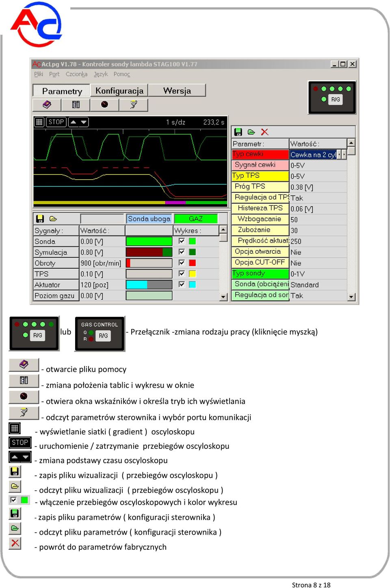The width and height of the screenshot is (390, 588).
Task: Stop oscilloscope with STOP button
Action: pos(56,122)
